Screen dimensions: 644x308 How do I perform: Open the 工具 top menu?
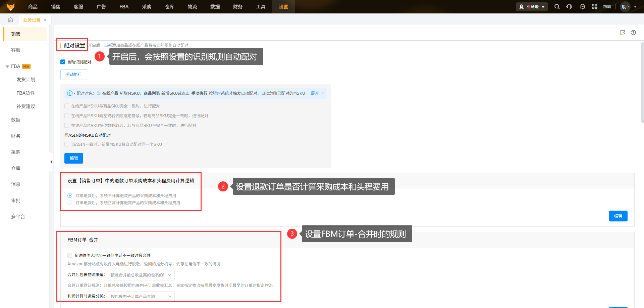coord(261,7)
